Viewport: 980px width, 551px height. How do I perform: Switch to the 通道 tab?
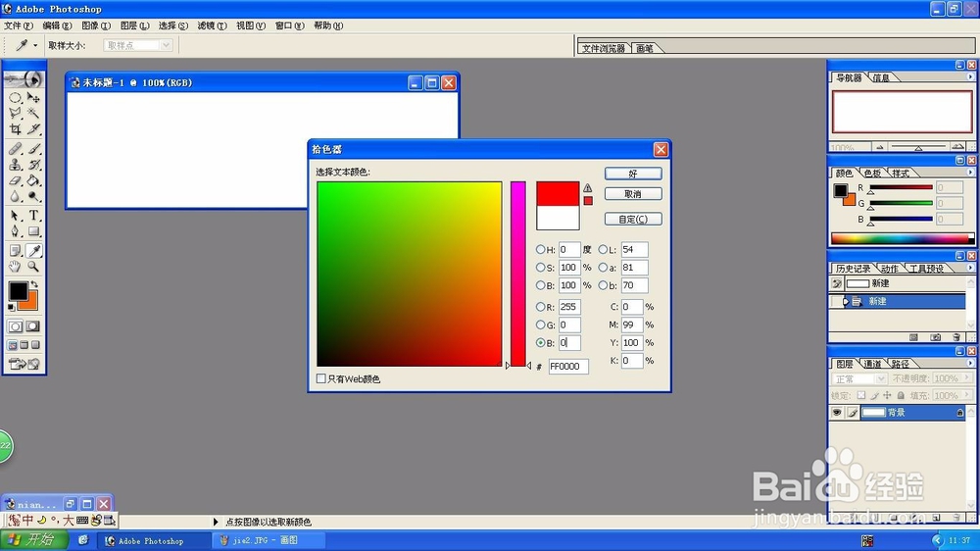872,364
